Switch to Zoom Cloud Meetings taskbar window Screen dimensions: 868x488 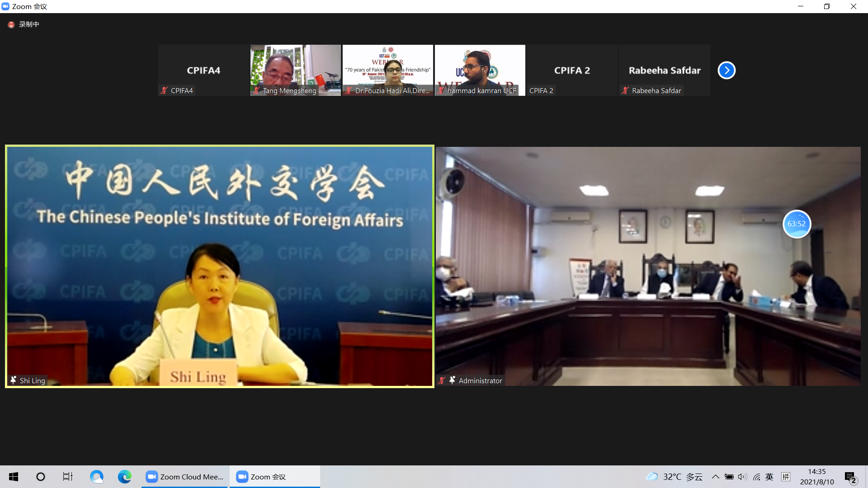185,477
